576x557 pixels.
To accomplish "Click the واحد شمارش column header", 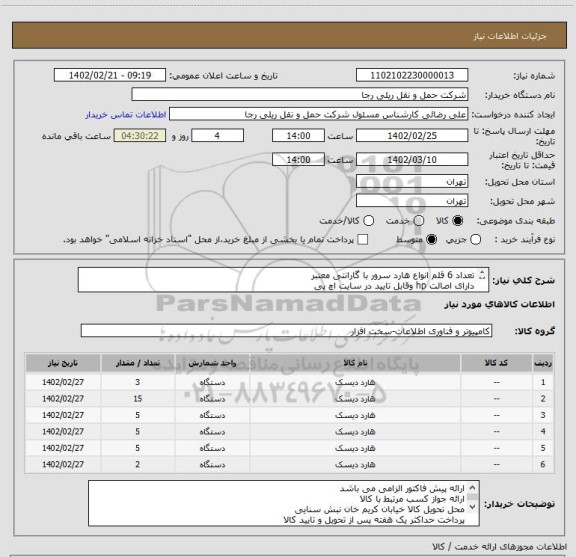I will (x=212, y=363).
